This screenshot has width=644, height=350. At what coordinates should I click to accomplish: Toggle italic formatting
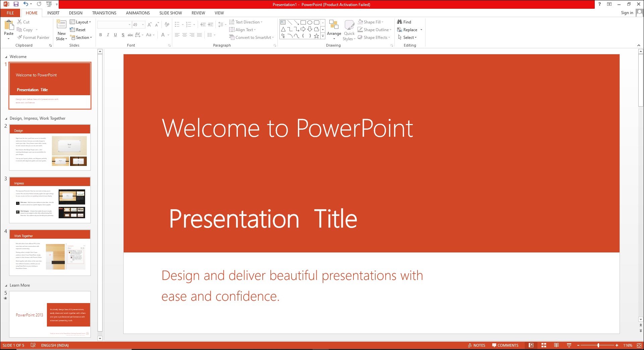coord(108,35)
